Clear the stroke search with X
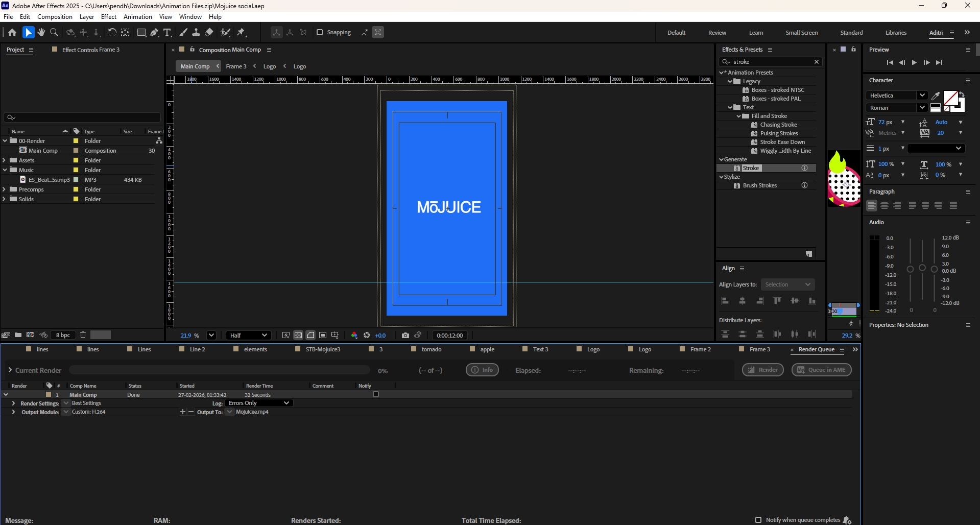The width and height of the screenshot is (980, 525). 817,62
